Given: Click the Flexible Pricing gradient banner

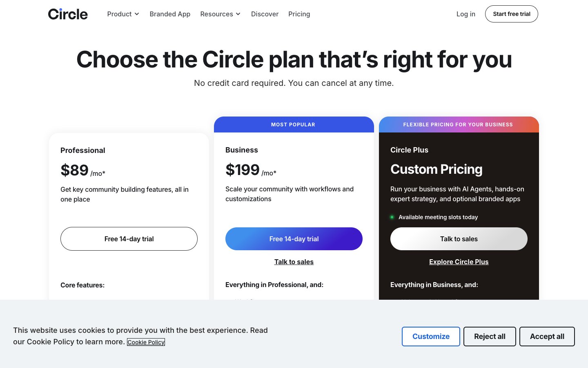Looking at the screenshot, I should coord(458,125).
